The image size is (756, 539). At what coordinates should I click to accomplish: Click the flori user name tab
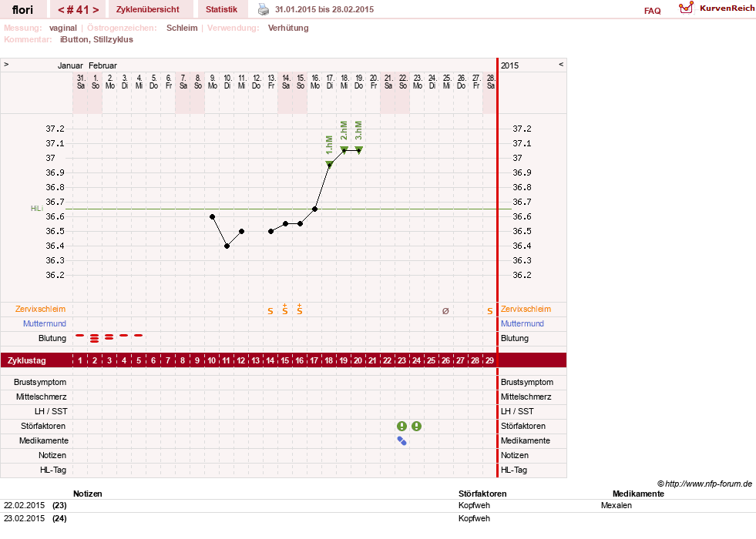[22, 10]
